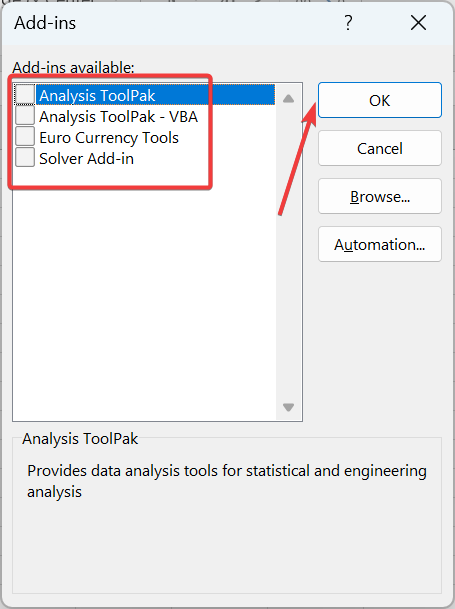The image size is (455, 609).
Task: Check the Euro Currency Tools box
Action: [x=25, y=137]
